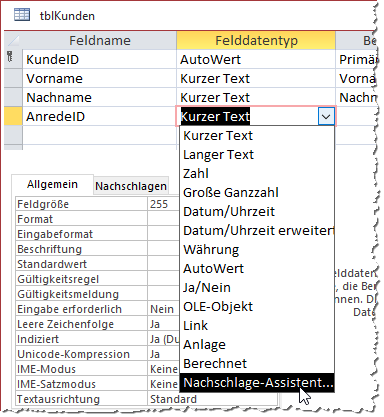Click the Indiziert property value

pyautogui.click(x=164, y=339)
